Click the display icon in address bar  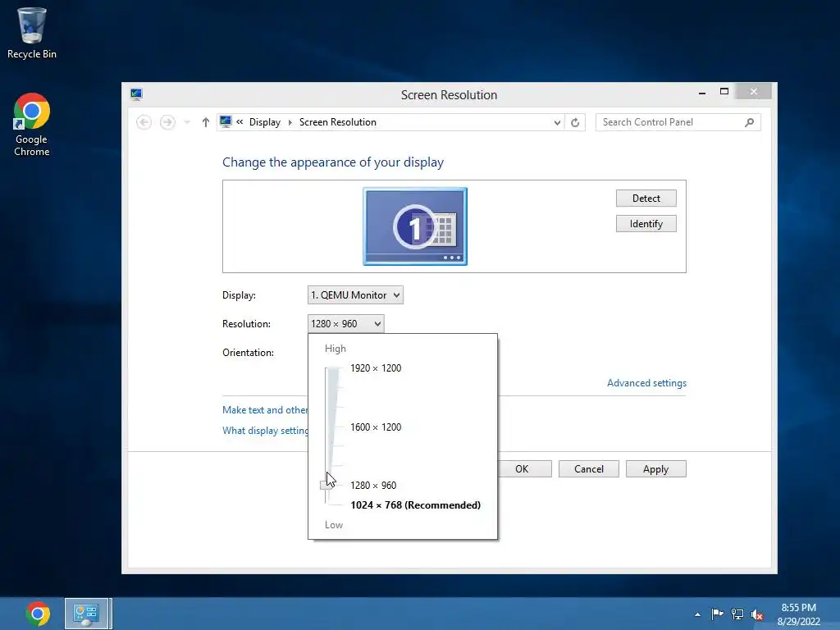tap(226, 121)
